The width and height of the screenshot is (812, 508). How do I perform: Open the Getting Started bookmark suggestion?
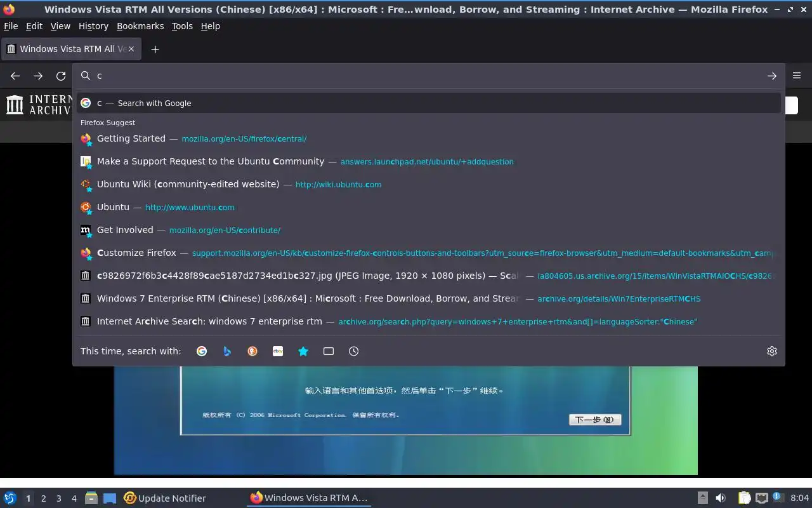click(429, 138)
